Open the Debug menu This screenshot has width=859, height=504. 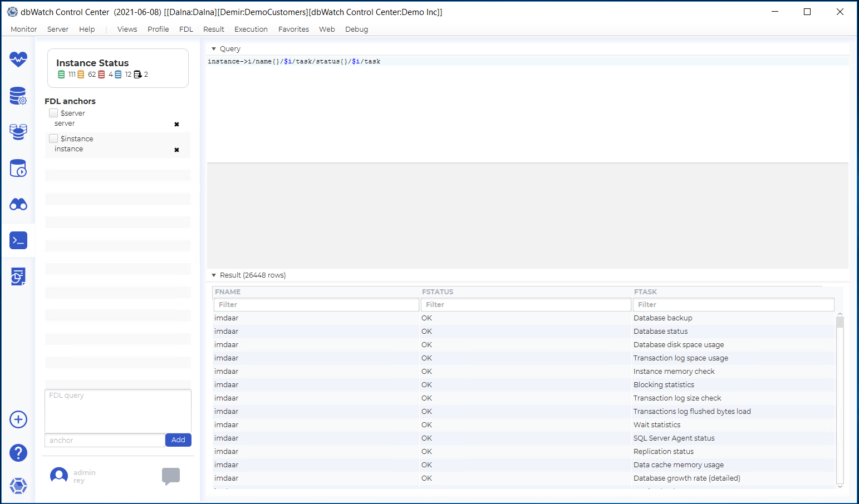point(356,29)
